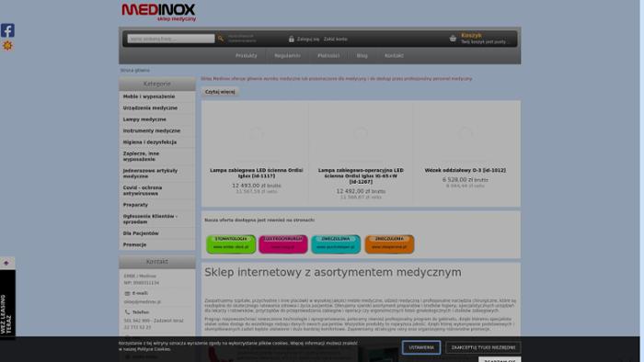
Task: Click the Medinox sklep medyczny logo
Action: 158,12
